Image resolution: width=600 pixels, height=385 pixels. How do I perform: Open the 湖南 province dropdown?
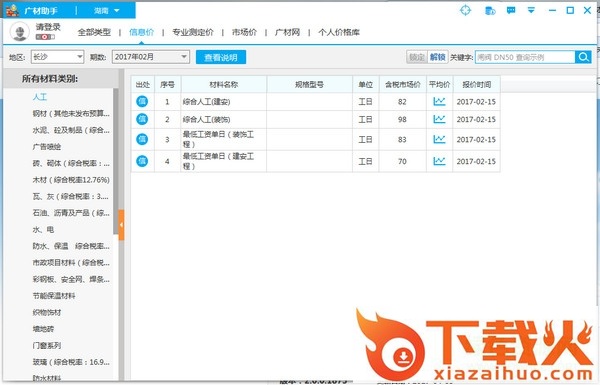tap(107, 11)
